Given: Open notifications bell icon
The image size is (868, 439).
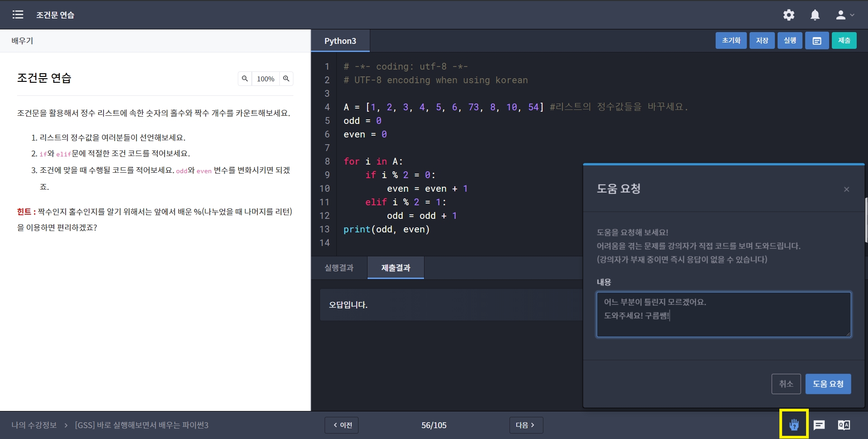Looking at the screenshot, I should pos(815,15).
